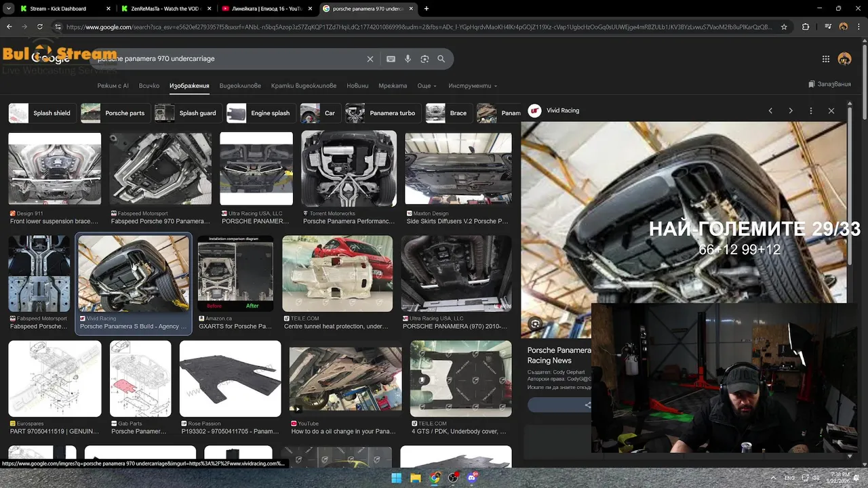Select the Кратки видеоклипове tab

pos(304,86)
